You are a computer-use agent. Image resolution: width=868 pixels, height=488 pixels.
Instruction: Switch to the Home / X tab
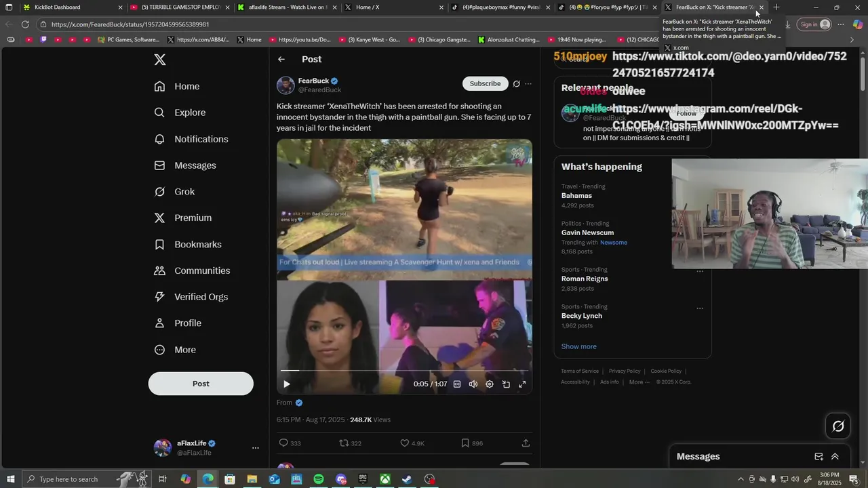coord(395,7)
